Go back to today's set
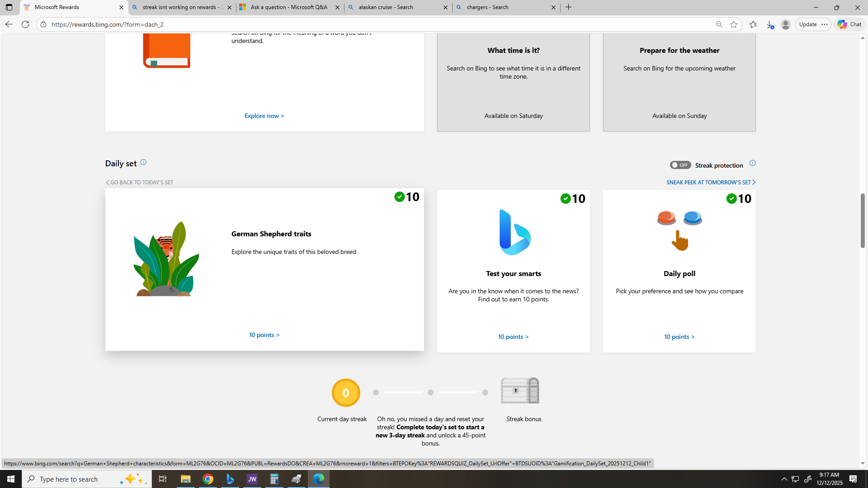Image resolution: width=868 pixels, height=488 pixels. point(140,182)
